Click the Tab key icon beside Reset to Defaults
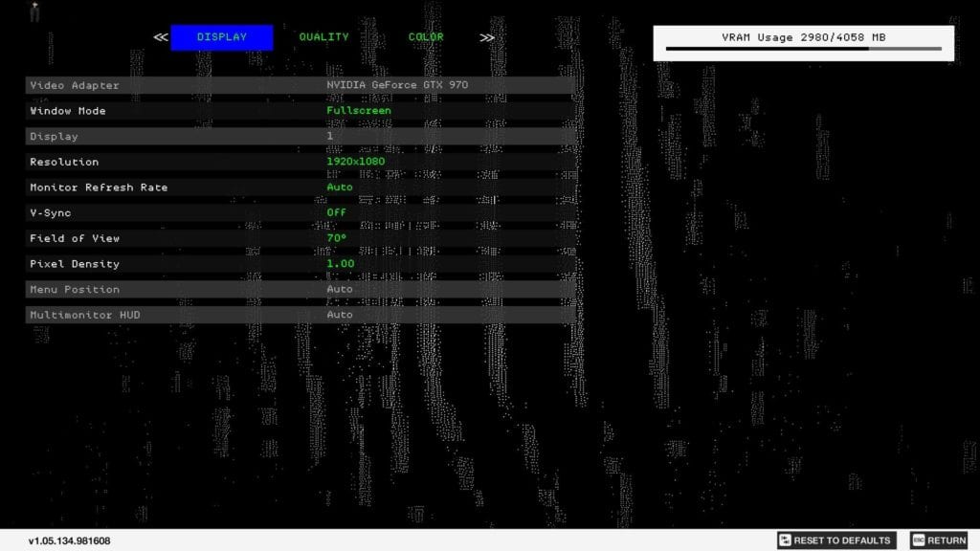This screenshot has width=980, height=551. point(785,540)
